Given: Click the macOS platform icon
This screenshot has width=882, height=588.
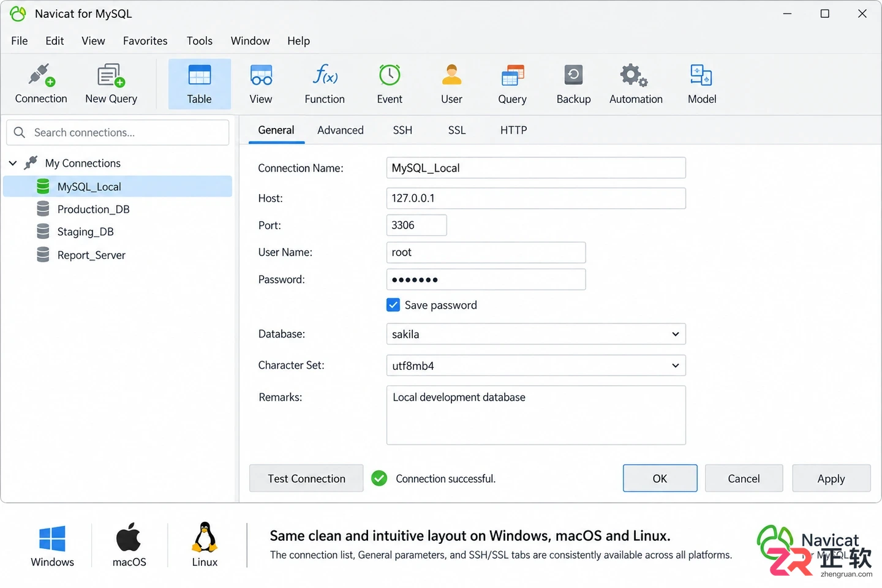Looking at the screenshot, I should (129, 538).
